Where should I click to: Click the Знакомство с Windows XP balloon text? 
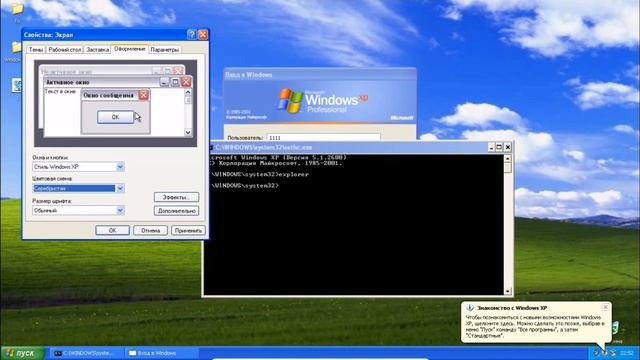tap(536, 326)
